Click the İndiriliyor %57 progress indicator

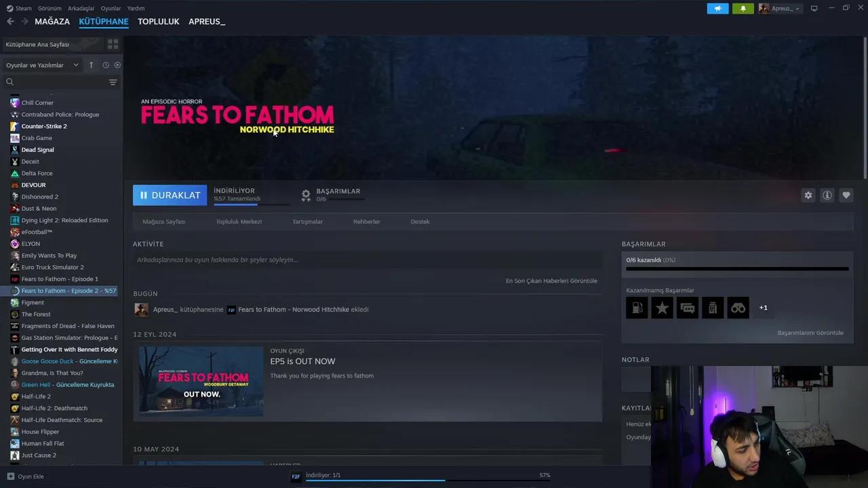click(252, 195)
